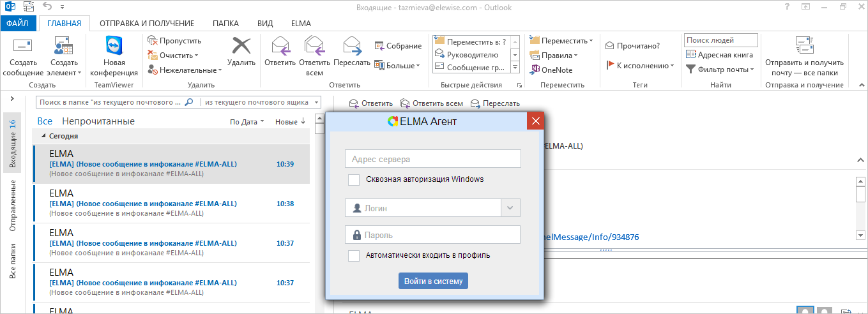Show Все (All) messages

[x=45, y=121]
